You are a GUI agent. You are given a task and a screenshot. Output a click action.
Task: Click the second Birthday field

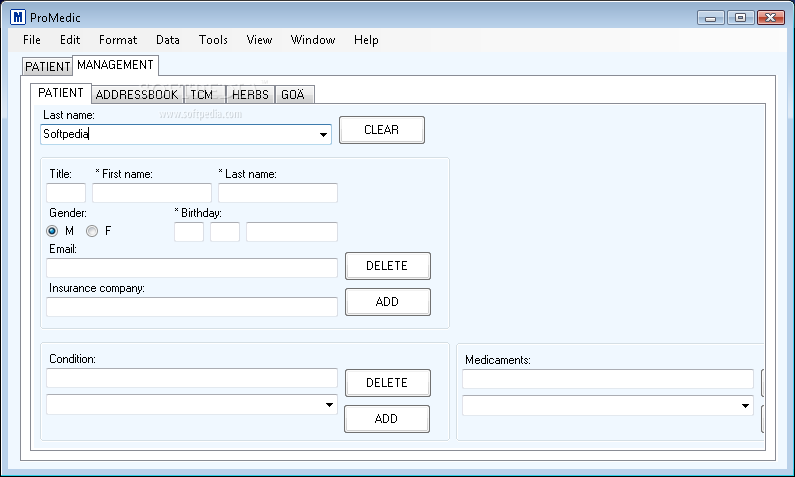coord(225,232)
